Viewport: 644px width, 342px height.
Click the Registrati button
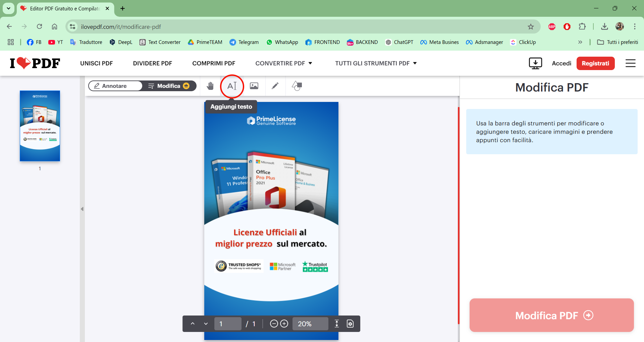(595, 63)
